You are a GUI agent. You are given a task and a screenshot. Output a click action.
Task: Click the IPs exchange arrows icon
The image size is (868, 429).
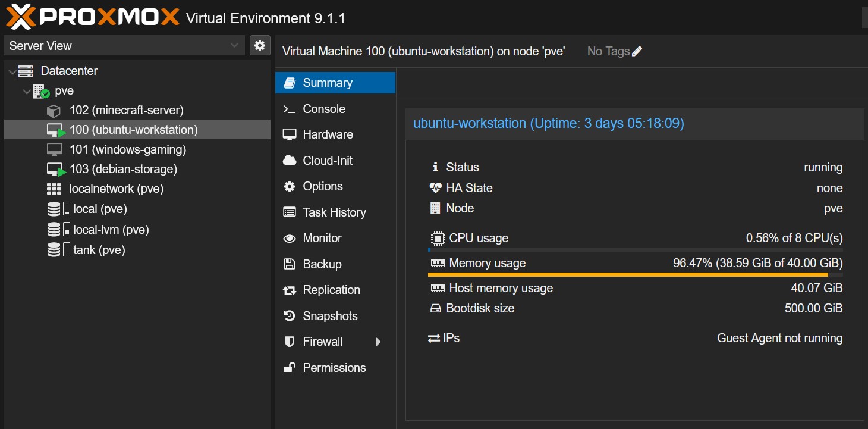pyautogui.click(x=434, y=338)
